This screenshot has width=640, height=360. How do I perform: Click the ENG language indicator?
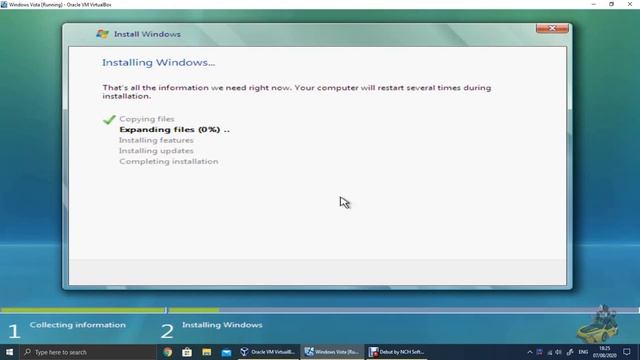[583, 352]
